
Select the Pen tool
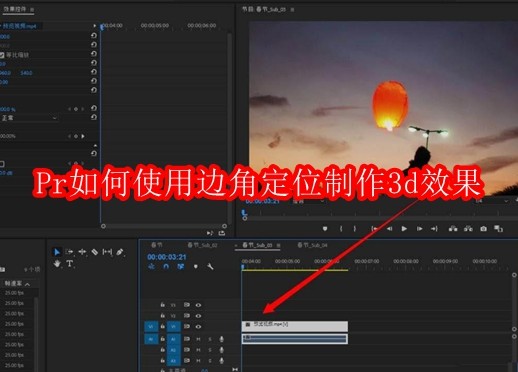point(120,252)
